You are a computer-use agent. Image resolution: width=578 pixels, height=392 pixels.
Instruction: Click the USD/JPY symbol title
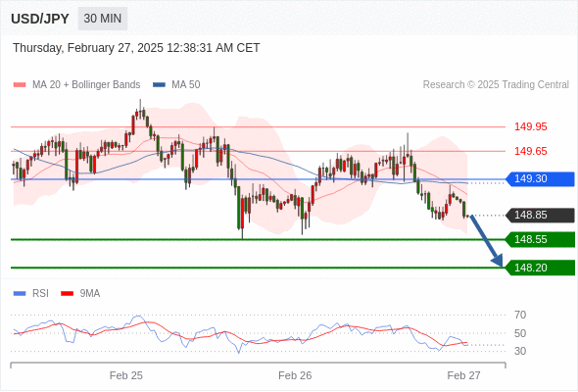pos(40,19)
